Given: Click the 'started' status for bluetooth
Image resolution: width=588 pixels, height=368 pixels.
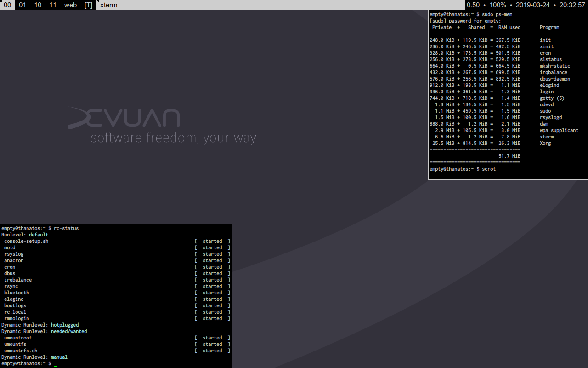Looking at the screenshot, I should click(x=212, y=293).
